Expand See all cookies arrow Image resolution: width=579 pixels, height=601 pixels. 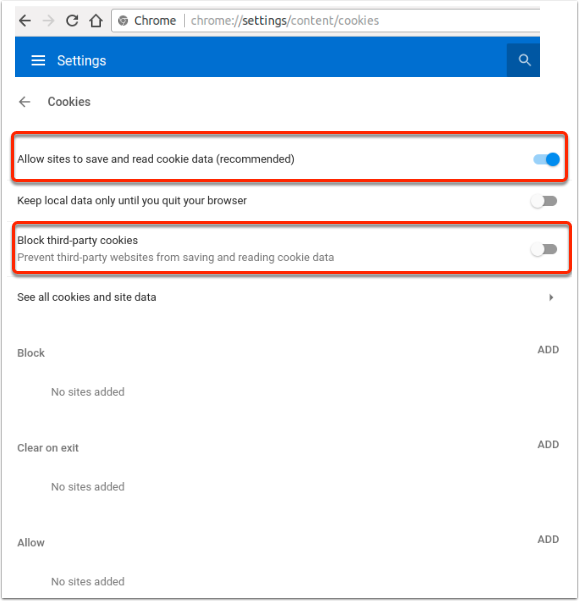pyautogui.click(x=551, y=297)
